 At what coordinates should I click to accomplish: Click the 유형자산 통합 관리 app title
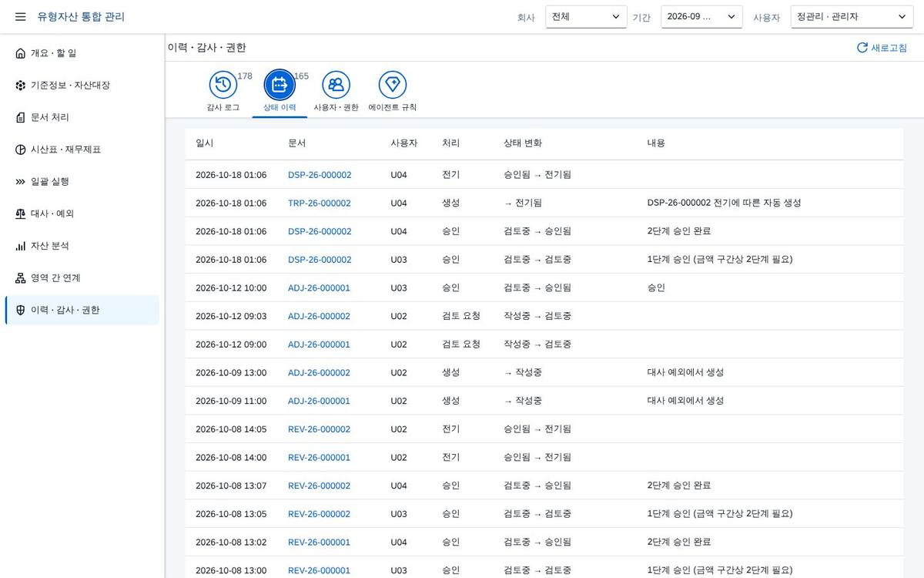coord(81,17)
